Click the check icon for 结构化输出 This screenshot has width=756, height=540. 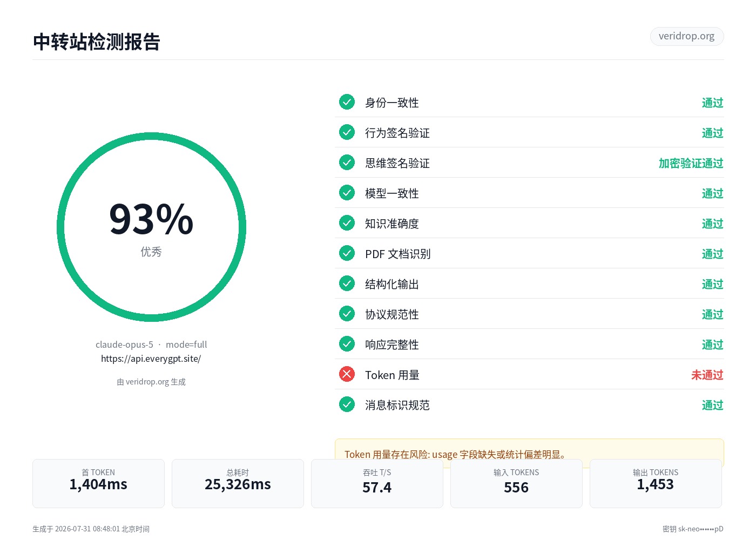pos(347,283)
